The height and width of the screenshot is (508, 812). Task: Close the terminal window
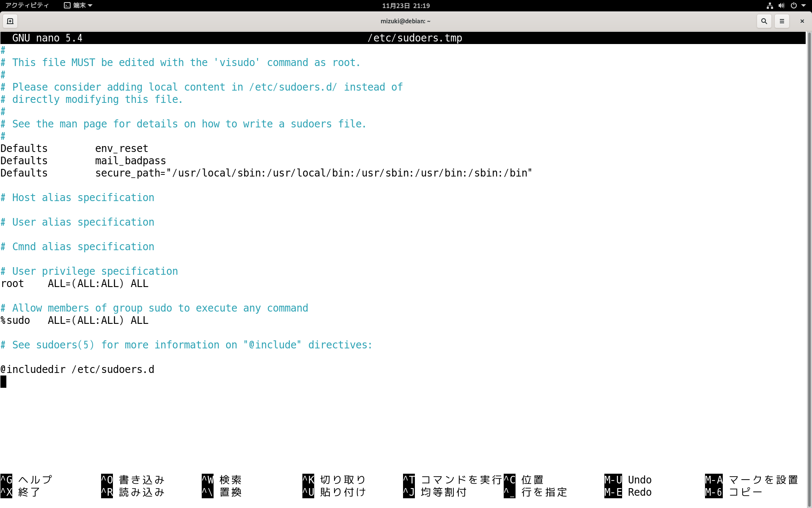(802, 21)
